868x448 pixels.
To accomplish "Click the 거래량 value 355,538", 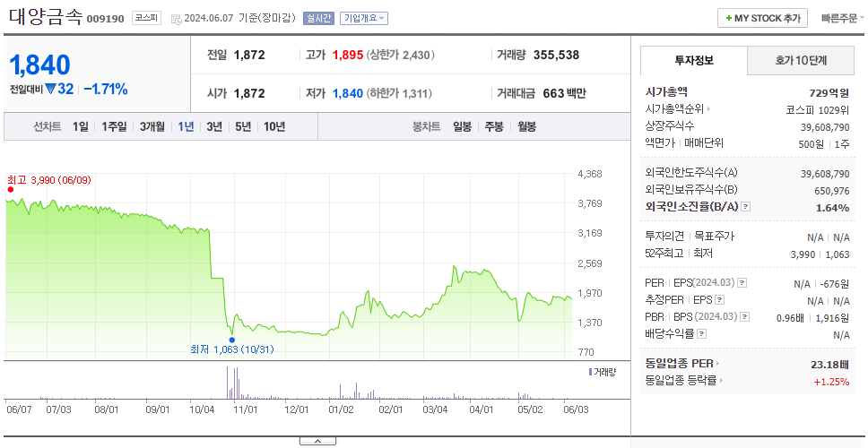I will coord(556,56).
